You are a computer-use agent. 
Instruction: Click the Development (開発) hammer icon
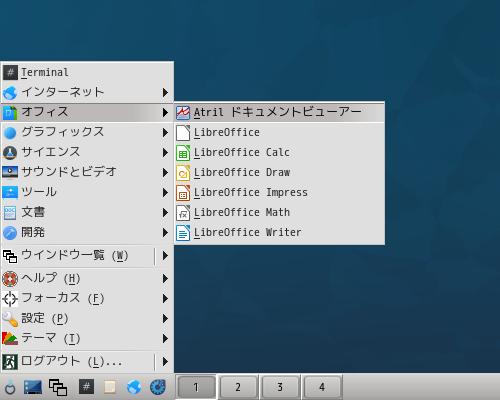pyautogui.click(x=10, y=232)
